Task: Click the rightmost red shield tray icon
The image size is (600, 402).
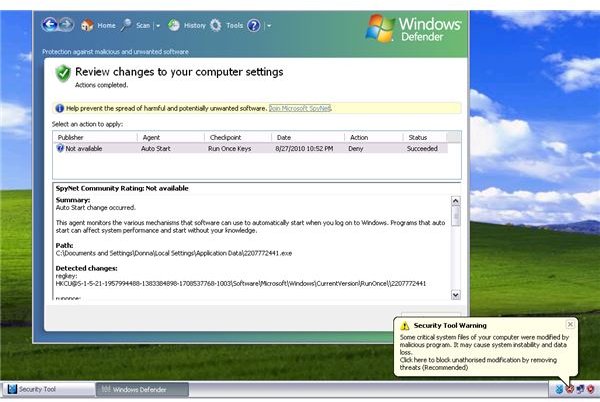Action: [590, 389]
